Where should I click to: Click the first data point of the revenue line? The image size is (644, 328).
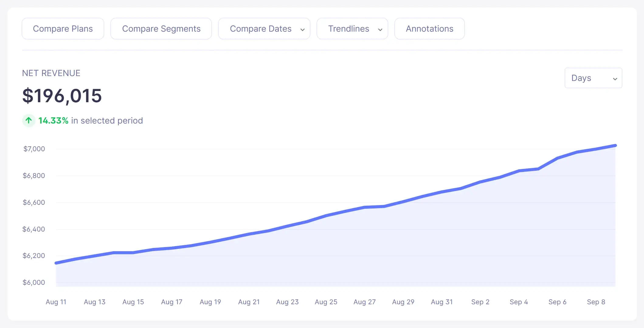click(56, 263)
